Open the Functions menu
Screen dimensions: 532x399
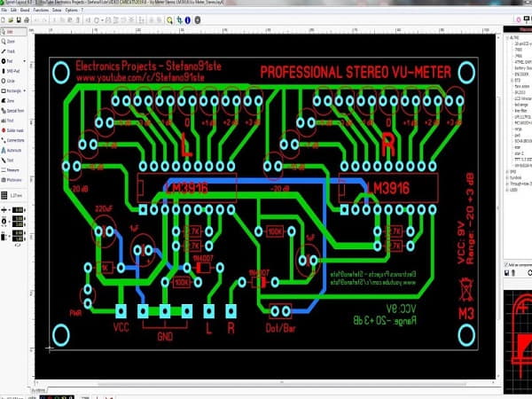click(x=41, y=10)
